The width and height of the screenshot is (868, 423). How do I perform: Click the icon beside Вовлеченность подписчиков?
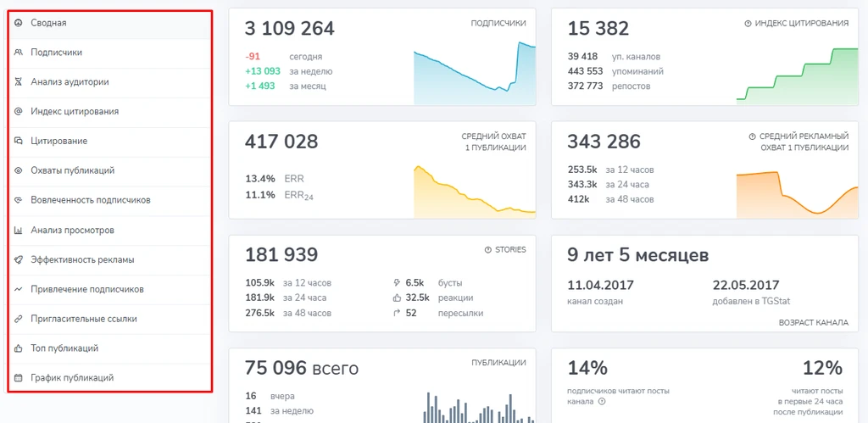pos(19,200)
